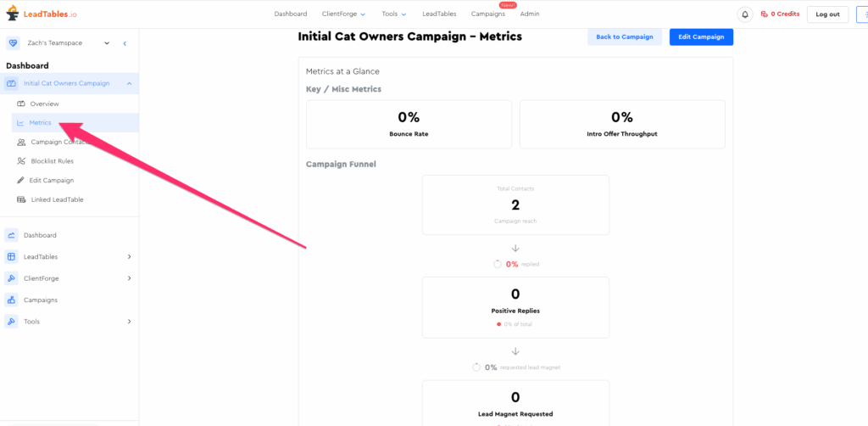868x426 pixels.
Task: Collapse Initial Cat Owners Campaign section
Action: coord(129,83)
